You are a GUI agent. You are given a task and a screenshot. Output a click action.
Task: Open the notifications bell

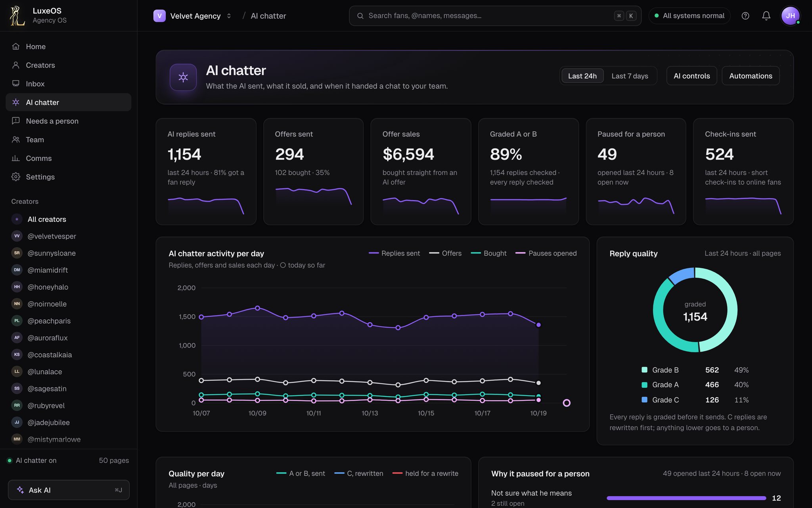[766, 16]
